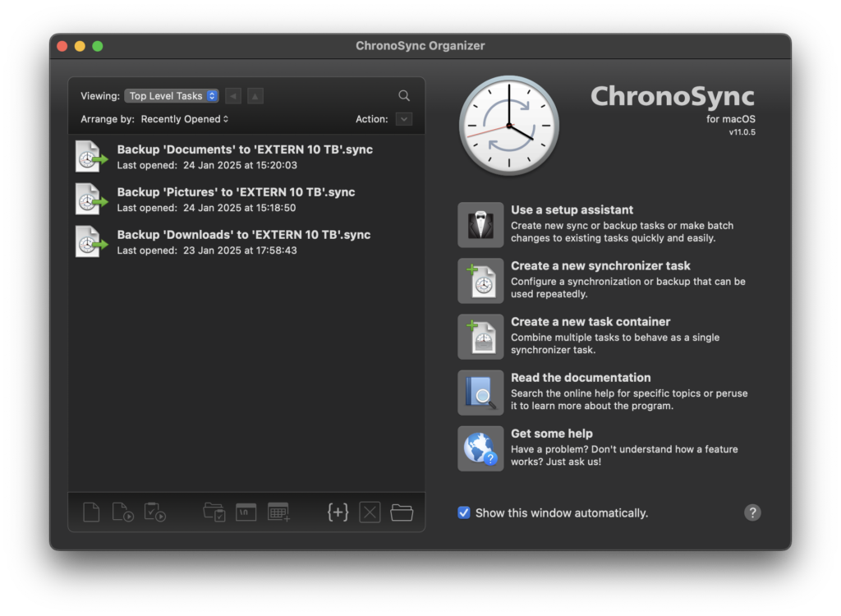Click Create a new synchronizer task heading

click(x=600, y=265)
